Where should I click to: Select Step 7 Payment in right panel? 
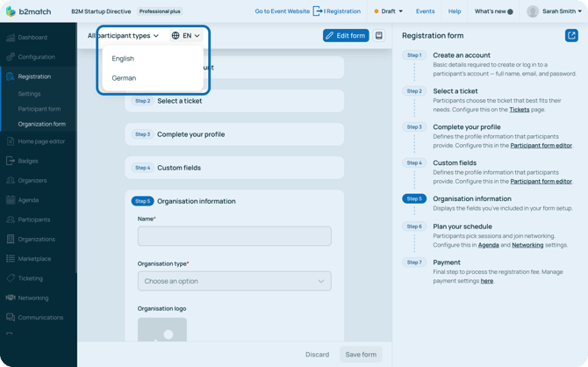click(446, 263)
